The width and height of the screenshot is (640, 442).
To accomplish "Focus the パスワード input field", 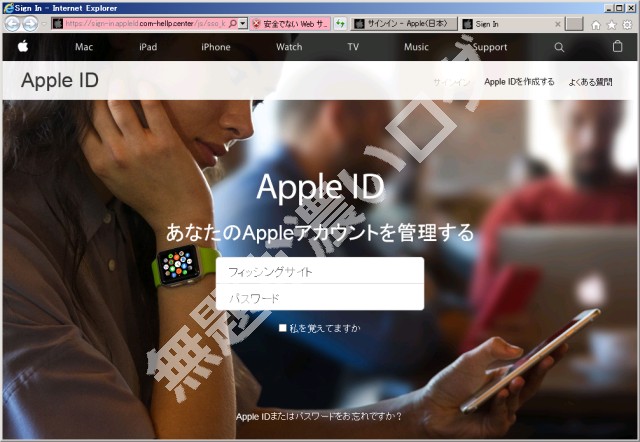I will point(320,297).
